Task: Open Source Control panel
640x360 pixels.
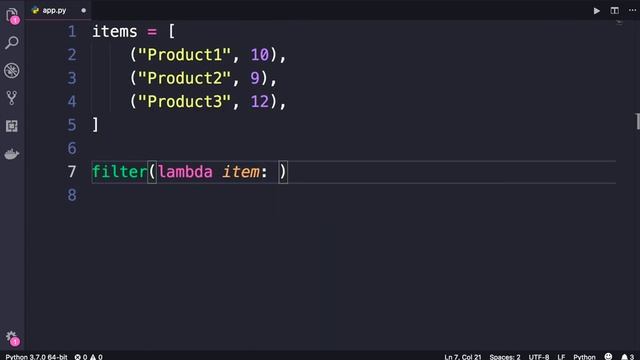Action: point(12,98)
